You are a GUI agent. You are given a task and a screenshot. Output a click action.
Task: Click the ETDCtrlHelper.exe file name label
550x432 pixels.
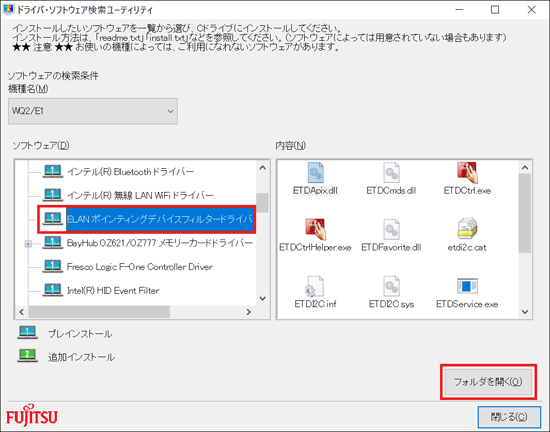click(315, 248)
